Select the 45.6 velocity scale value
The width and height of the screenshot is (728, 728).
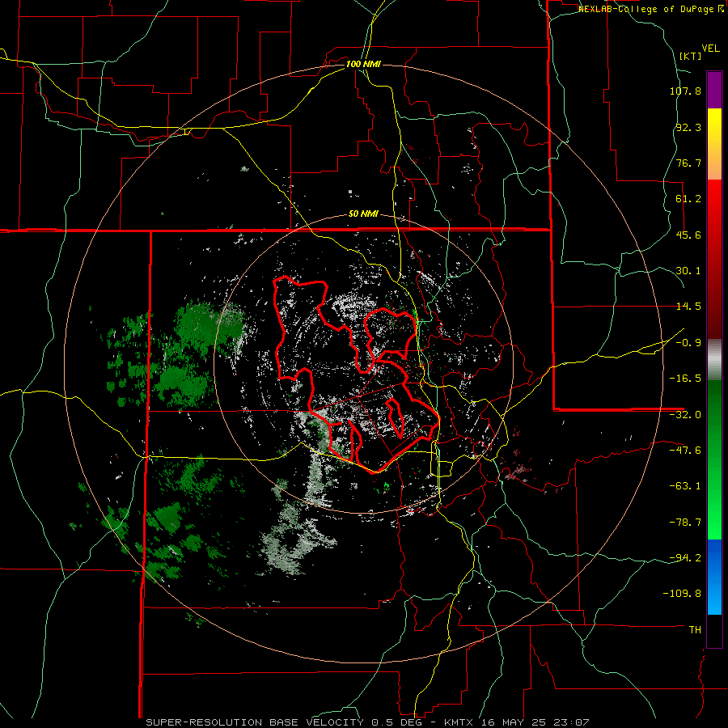[688, 235]
